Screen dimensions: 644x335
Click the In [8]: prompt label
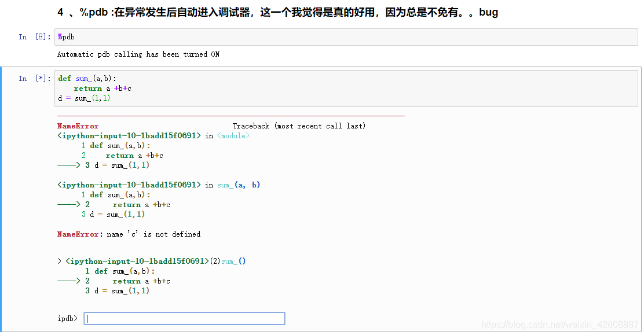click(x=35, y=37)
